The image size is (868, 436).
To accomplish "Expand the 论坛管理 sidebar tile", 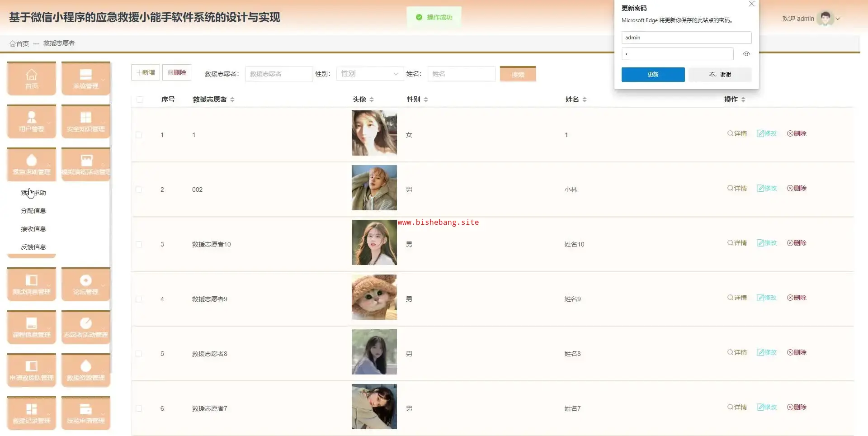I will tap(86, 284).
